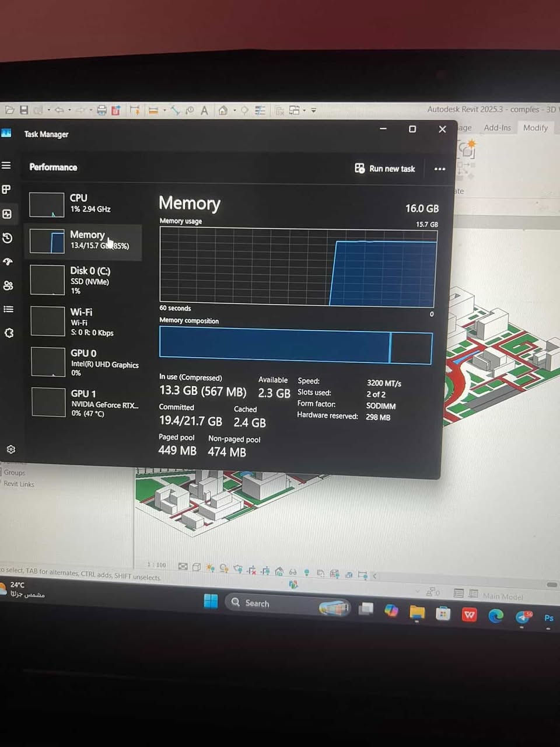This screenshot has width=560, height=747.
Task: Open Startup apps in Task Manager sidebar
Action: point(8,262)
